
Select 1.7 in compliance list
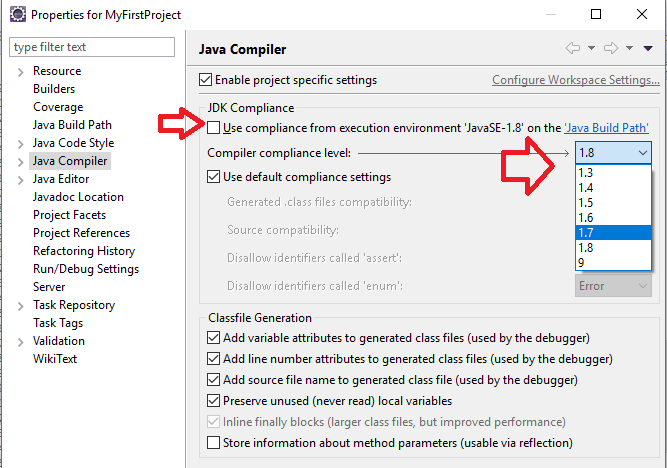(x=613, y=233)
